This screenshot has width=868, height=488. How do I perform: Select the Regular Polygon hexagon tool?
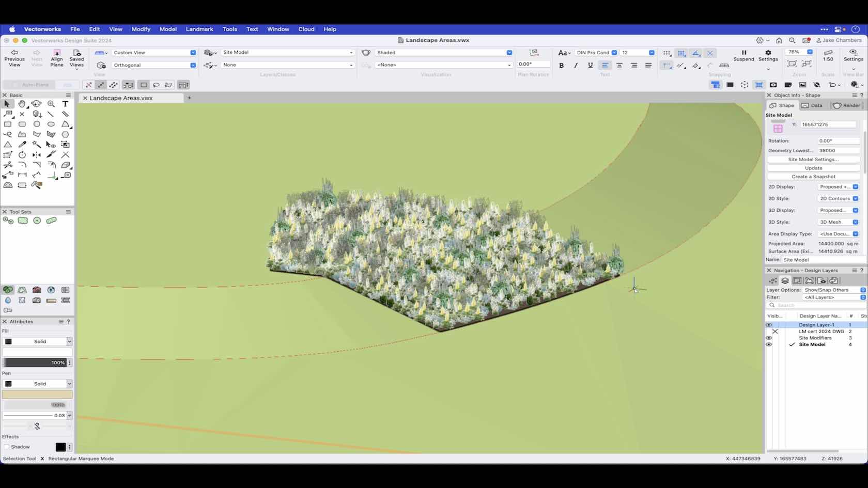point(65,134)
